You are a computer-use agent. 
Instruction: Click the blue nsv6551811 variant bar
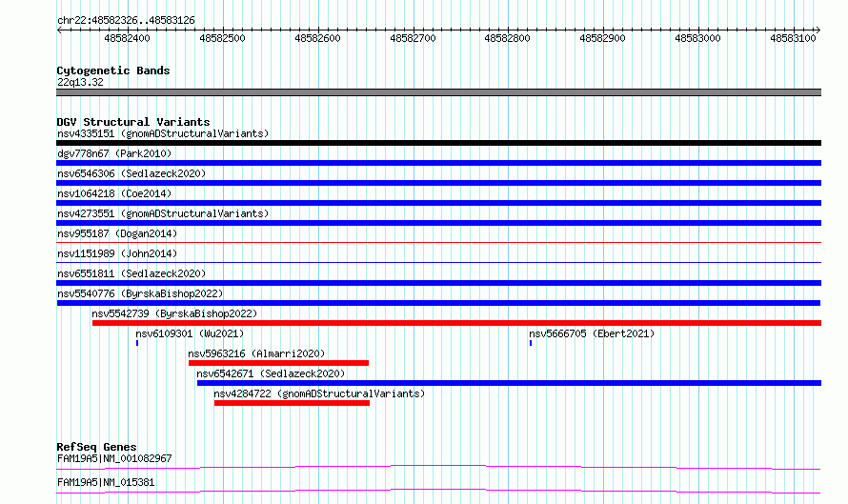[x=438, y=283]
